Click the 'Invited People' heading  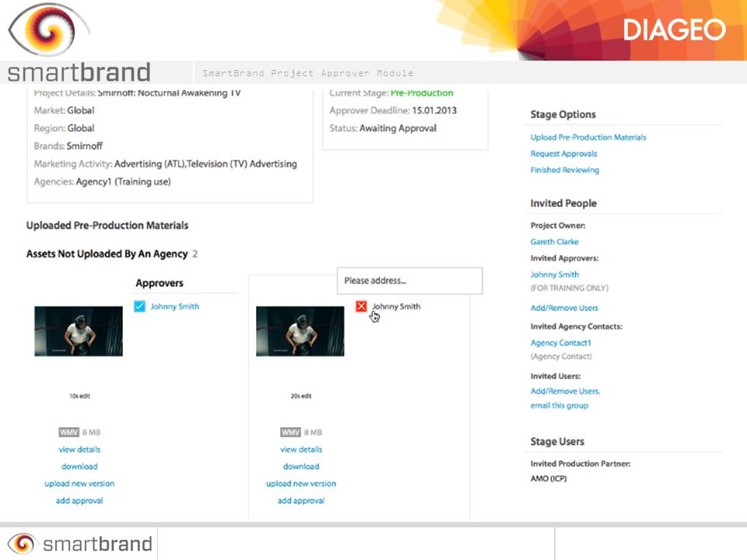click(x=563, y=203)
